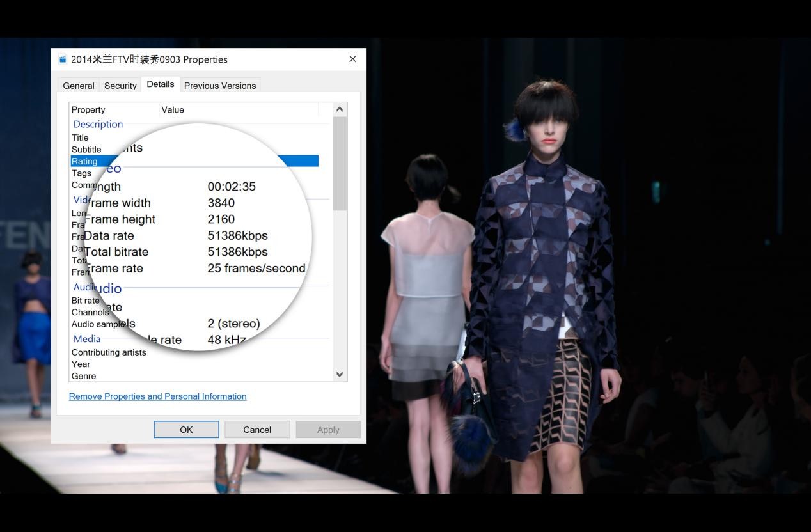Screen dimensions: 811x532
Task: Select the highlighted Rating row
Action: tap(84, 161)
